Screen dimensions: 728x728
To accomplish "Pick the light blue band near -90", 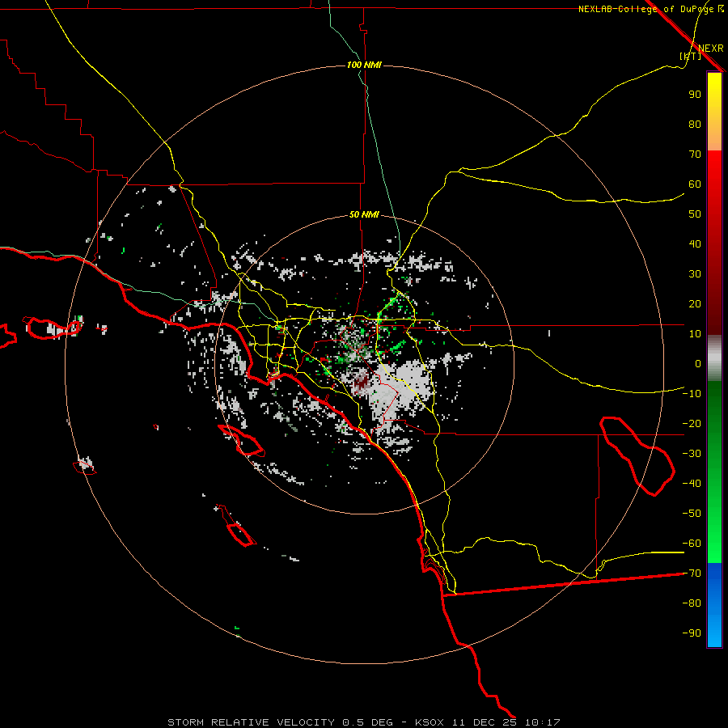I will tap(714, 632).
